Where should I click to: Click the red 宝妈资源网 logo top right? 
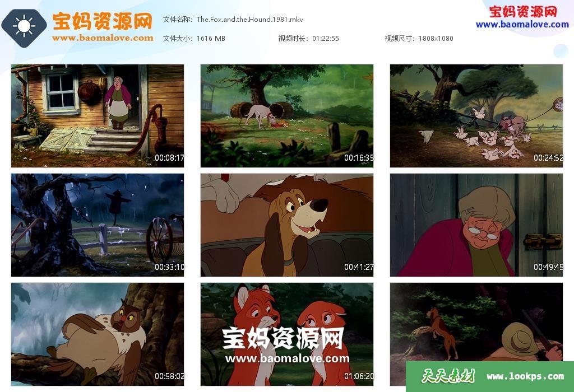[x=523, y=12]
